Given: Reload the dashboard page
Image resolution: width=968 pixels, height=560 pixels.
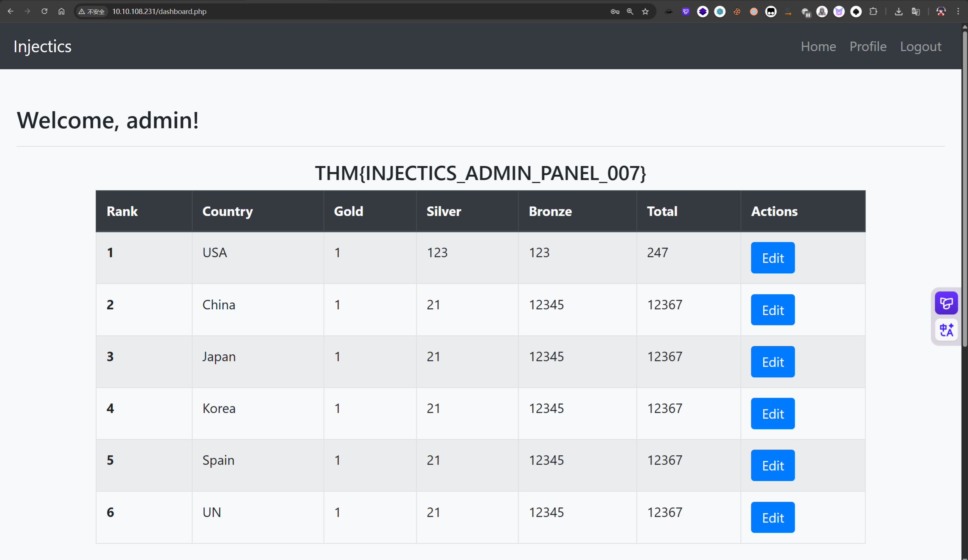Looking at the screenshot, I should pyautogui.click(x=45, y=11).
